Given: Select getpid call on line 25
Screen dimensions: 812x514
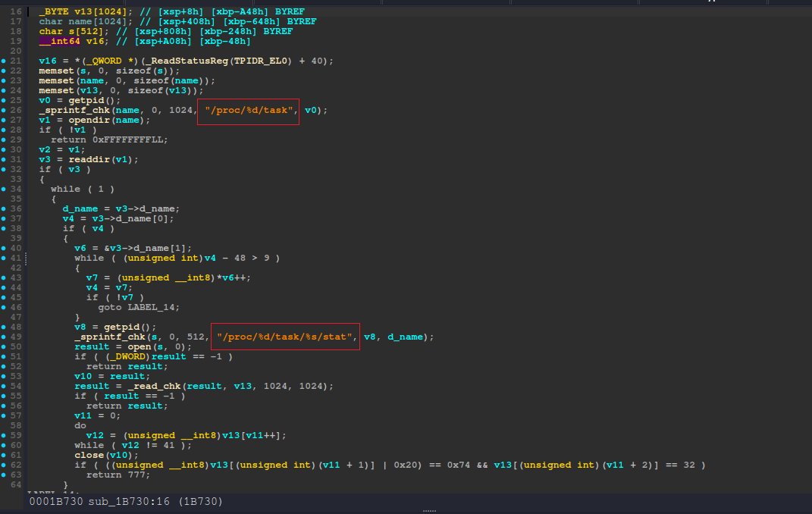Looking at the screenshot, I should click(x=86, y=100).
